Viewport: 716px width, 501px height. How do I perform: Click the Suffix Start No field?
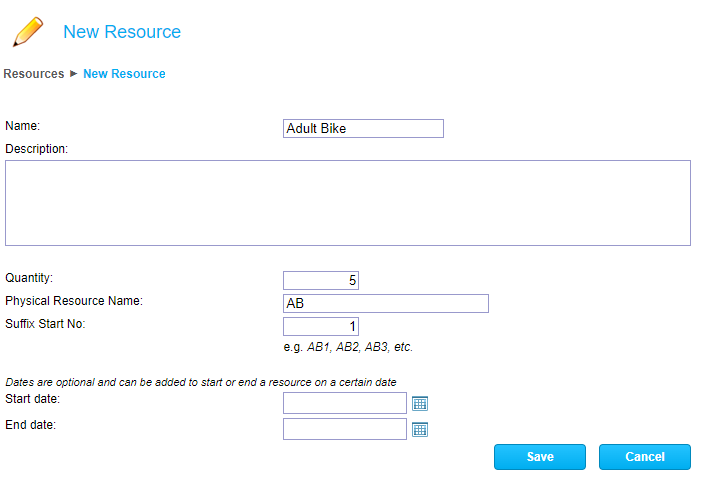coord(320,326)
